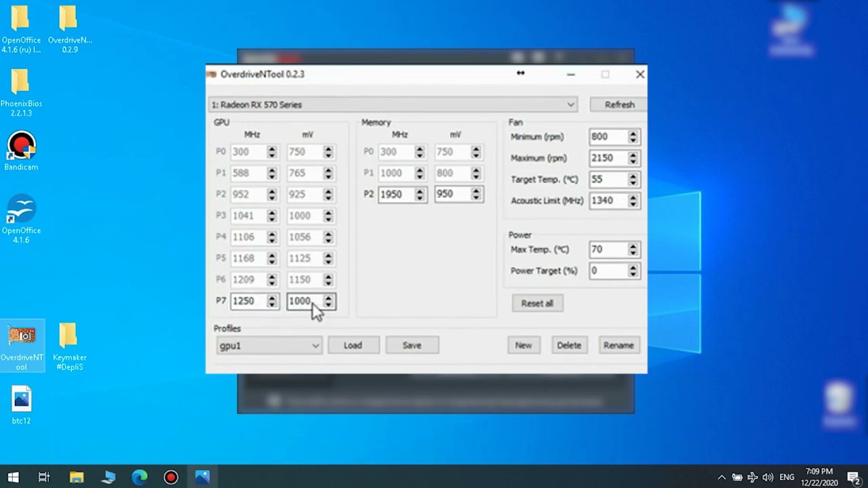
Task: Adjust the GPU P7 MHz spinner arrows
Action: (x=272, y=301)
